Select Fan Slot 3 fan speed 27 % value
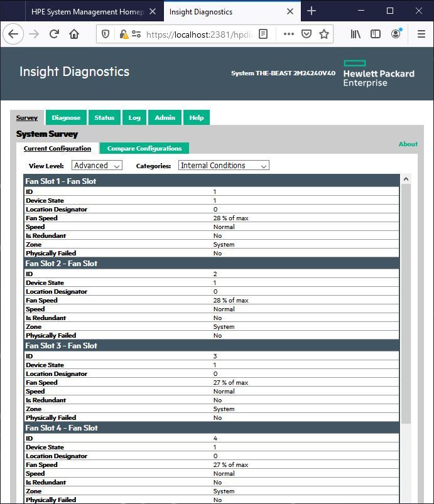The image size is (434, 504). 231,382
